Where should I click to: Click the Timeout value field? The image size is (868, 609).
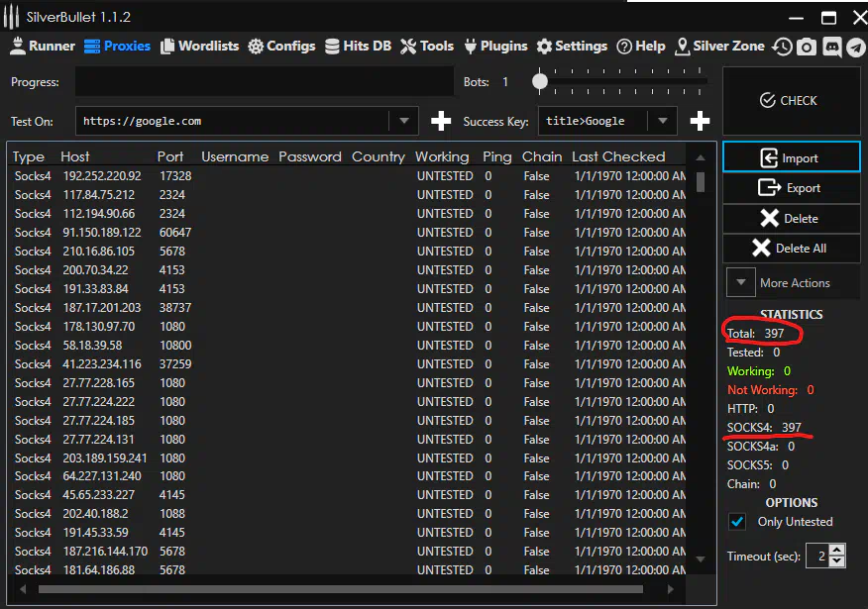(818, 556)
